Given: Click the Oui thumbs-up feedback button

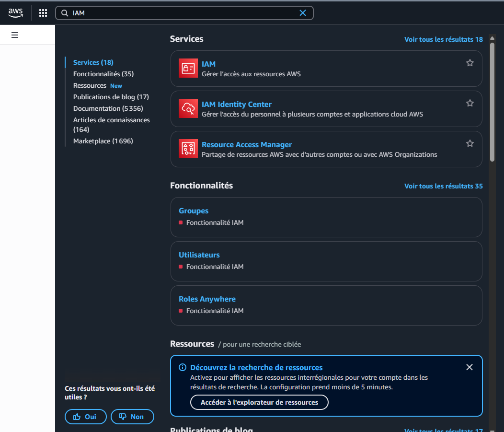Looking at the screenshot, I should tap(85, 417).
